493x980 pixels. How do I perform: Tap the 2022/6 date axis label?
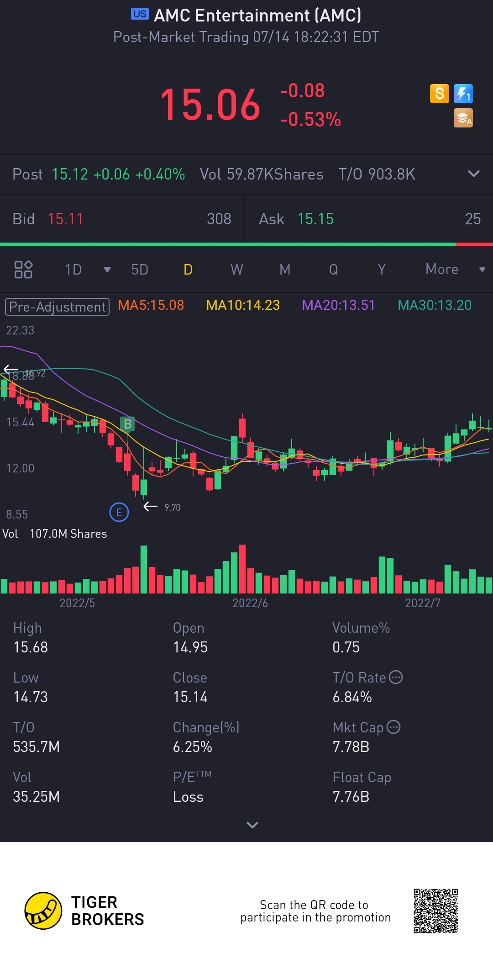coord(250,603)
